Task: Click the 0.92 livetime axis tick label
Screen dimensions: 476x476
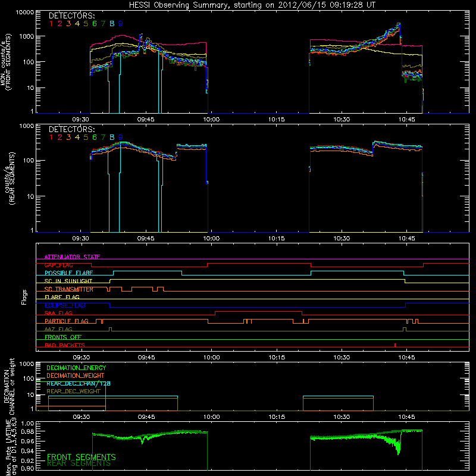Action: [27, 460]
